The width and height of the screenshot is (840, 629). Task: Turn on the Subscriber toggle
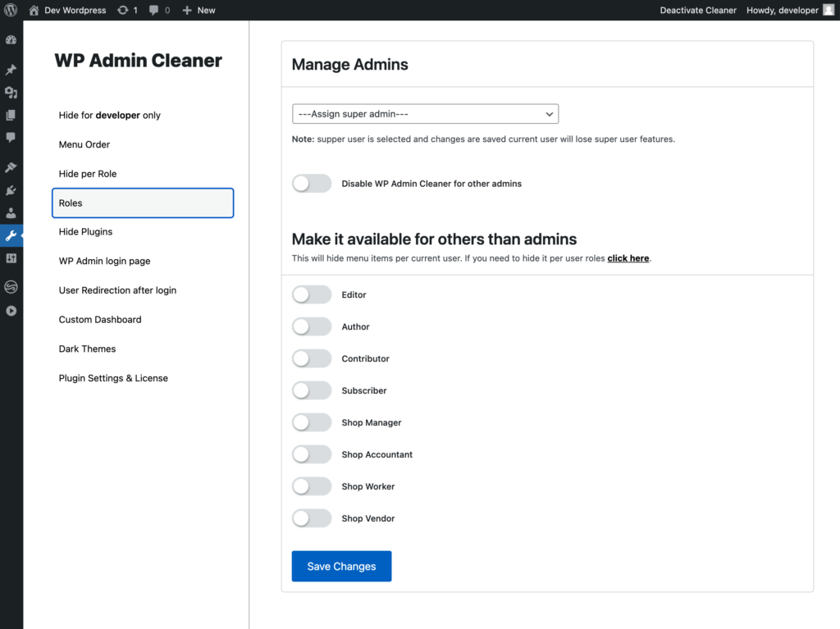tap(312, 390)
